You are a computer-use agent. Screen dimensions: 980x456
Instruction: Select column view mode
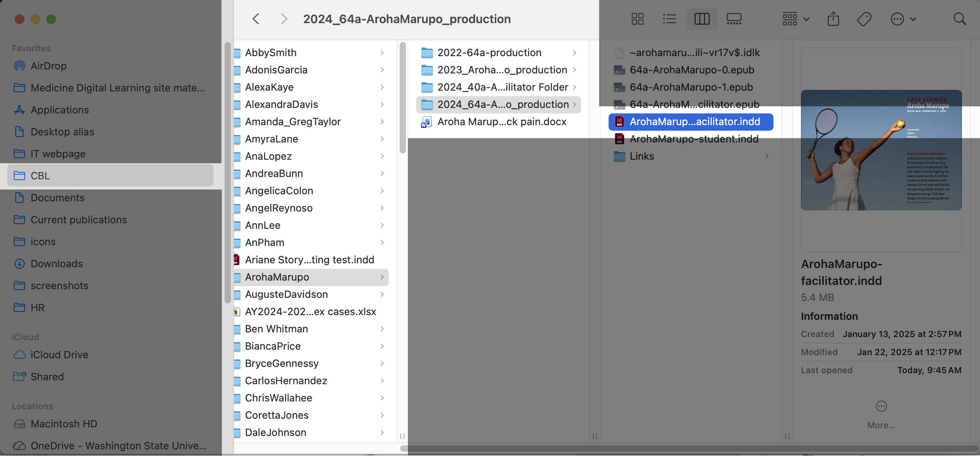pyautogui.click(x=702, y=19)
